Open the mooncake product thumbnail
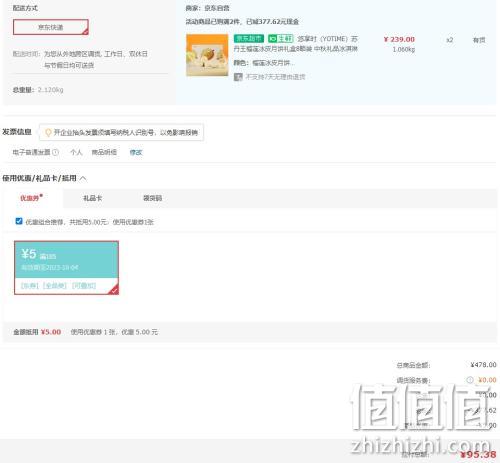The height and width of the screenshot is (463, 500). pyautogui.click(x=207, y=55)
